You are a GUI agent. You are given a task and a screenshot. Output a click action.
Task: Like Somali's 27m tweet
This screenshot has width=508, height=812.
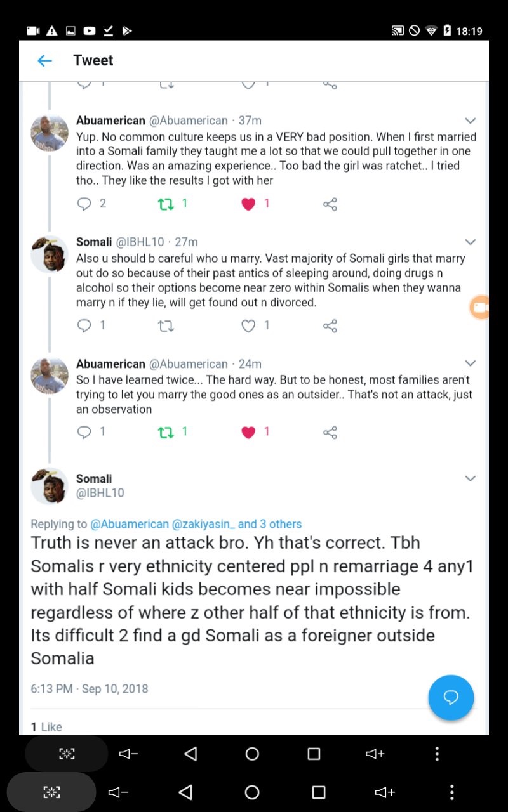[248, 325]
